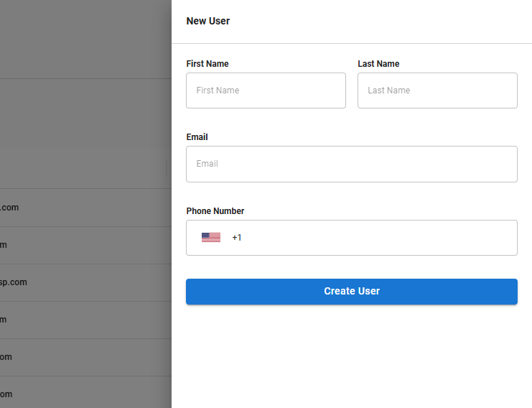Click the Last Name input field
The image size is (532, 408).
pyautogui.click(x=437, y=91)
